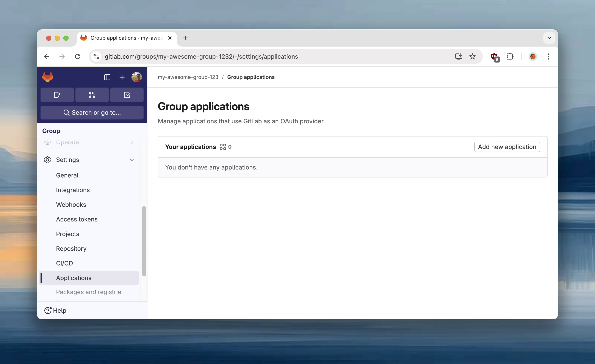This screenshot has width=595, height=364.
Task: Open the Chrome profile avatar
Action: click(x=533, y=56)
